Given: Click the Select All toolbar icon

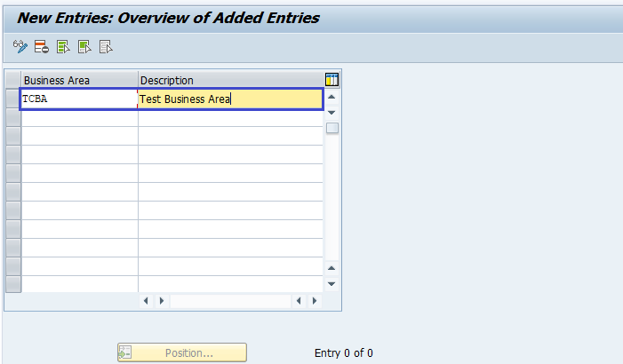Looking at the screenshot, I should coord(63,46).
